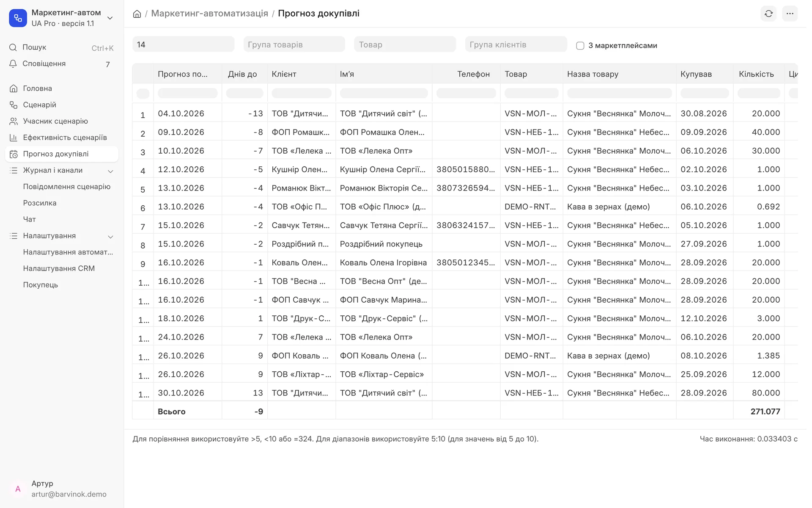
Task: Sort by the Кількість column header
Action: [x=756, y=74]
